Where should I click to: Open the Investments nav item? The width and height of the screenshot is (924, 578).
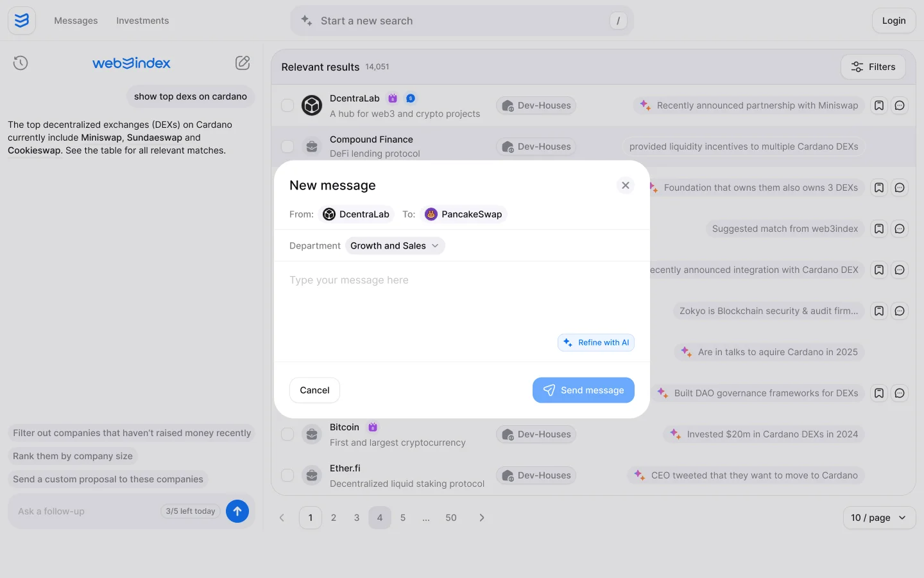click(x=142, y=21)
